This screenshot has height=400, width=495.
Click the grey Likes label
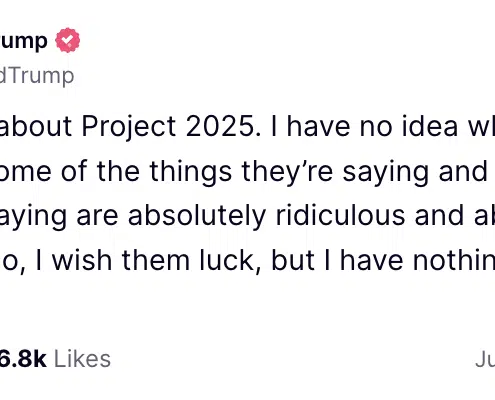pyautogui.click(x=82, y=359)
